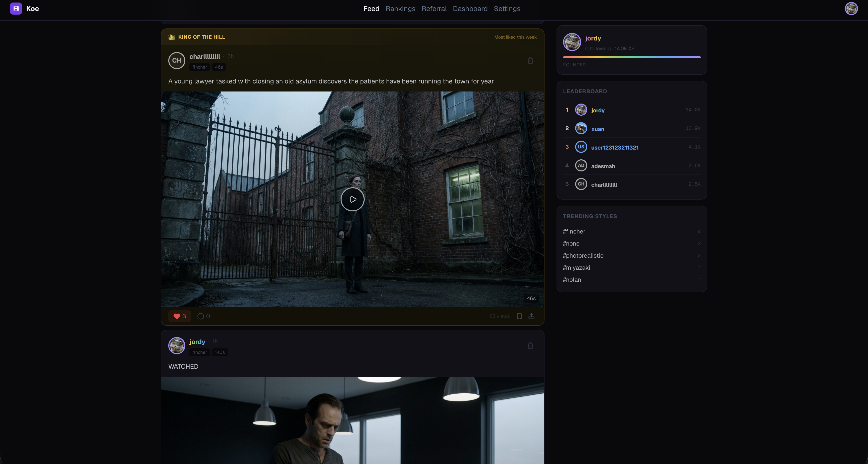868x464 pixels.
Task: Click the TRENDING STYLES heading
Action: click(590, 216)
